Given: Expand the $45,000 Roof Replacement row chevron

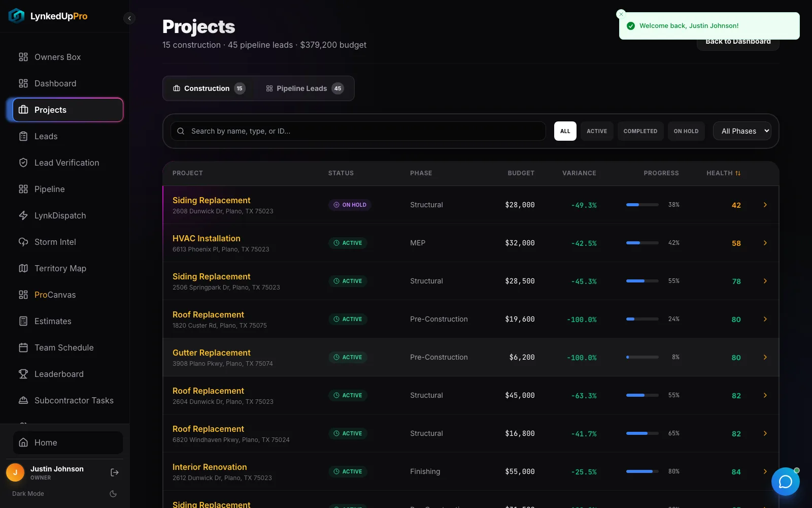Looking at the screenshot, I should pos(765,395).
